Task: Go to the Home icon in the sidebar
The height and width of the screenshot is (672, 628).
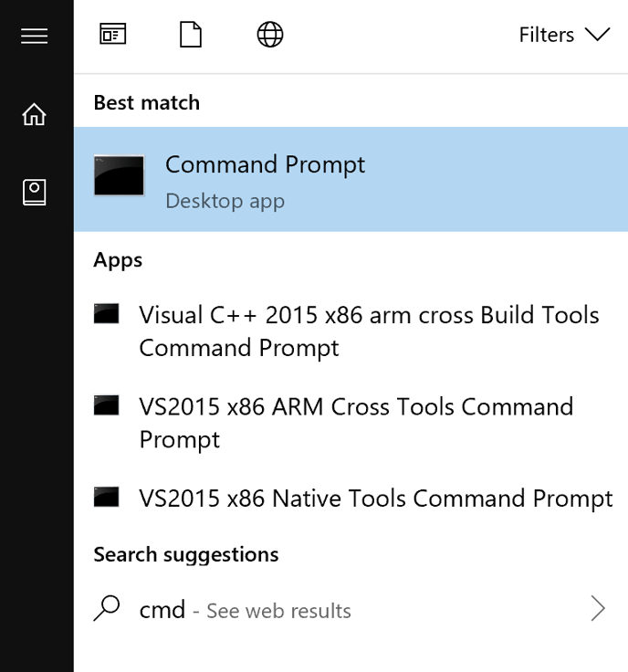Action: click(x=35, y=114)
